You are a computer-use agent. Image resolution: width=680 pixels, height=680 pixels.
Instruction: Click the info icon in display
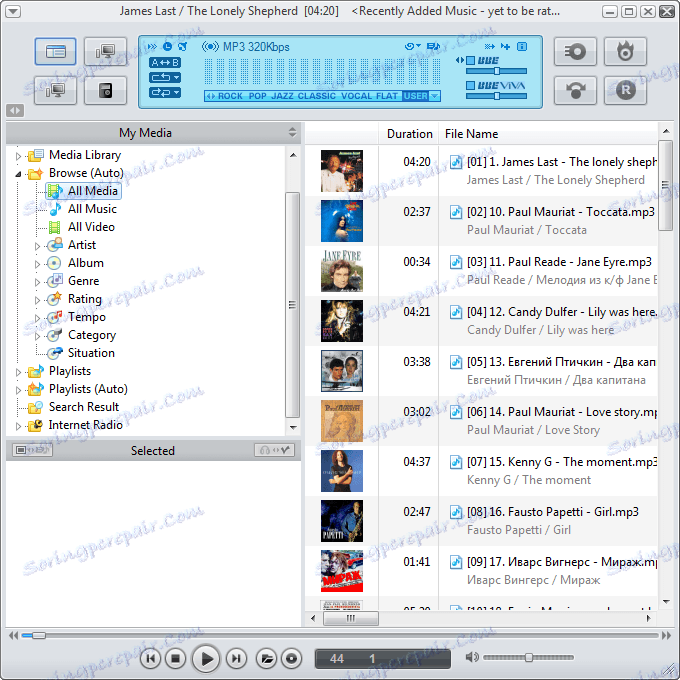click(x=522, y=46)
